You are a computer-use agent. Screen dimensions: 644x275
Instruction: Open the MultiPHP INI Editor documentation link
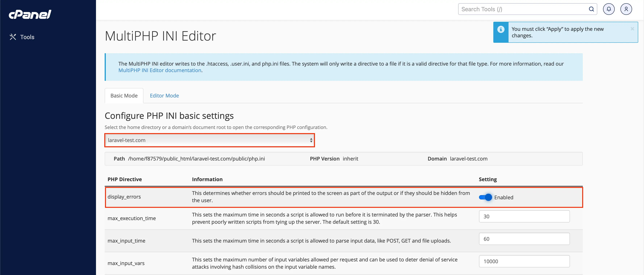pyautogui.click(x=160, y=70)
